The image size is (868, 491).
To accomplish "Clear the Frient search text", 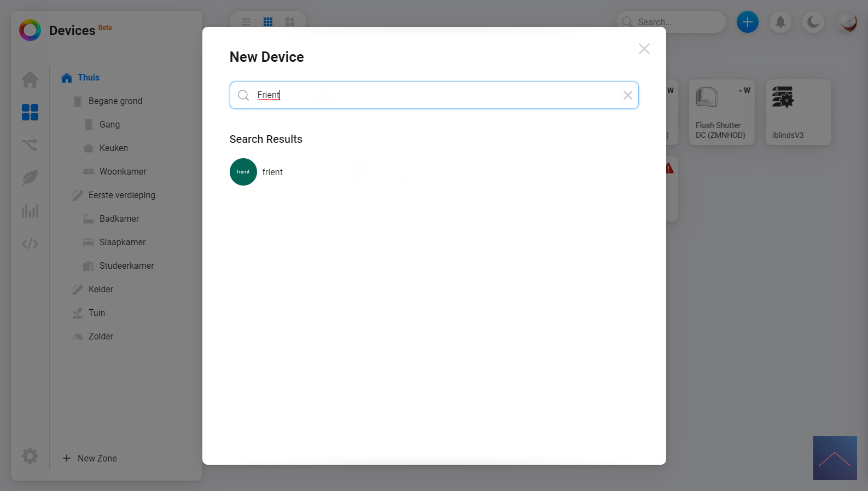I will [x=628, y=95].
